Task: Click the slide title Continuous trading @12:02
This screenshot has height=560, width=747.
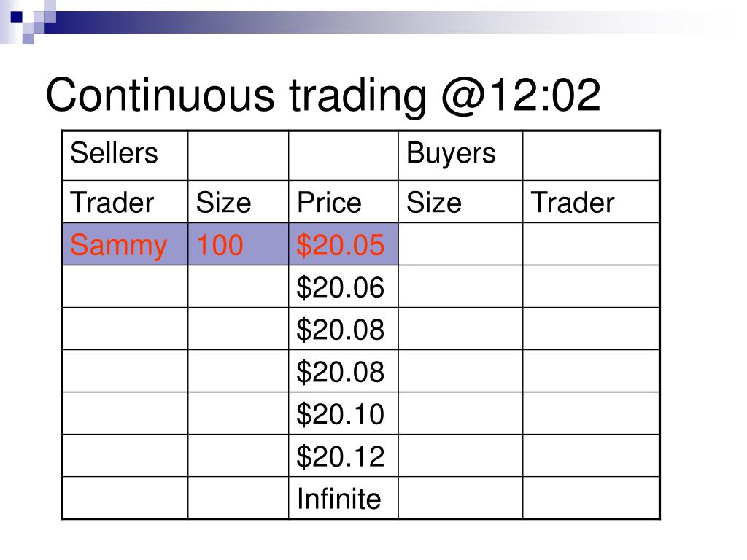Action: tap(323, 96)
